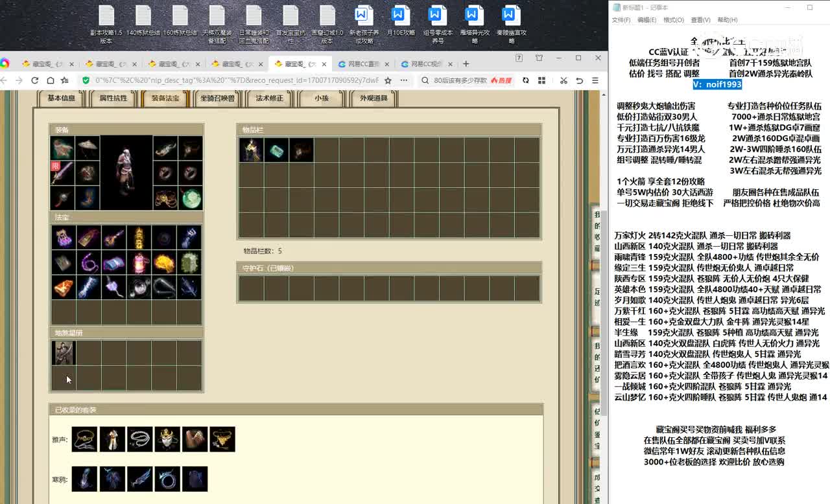Select the straw hat equipment icon
Viewport: 830px width, 504px height.
[x=88, y=148]
